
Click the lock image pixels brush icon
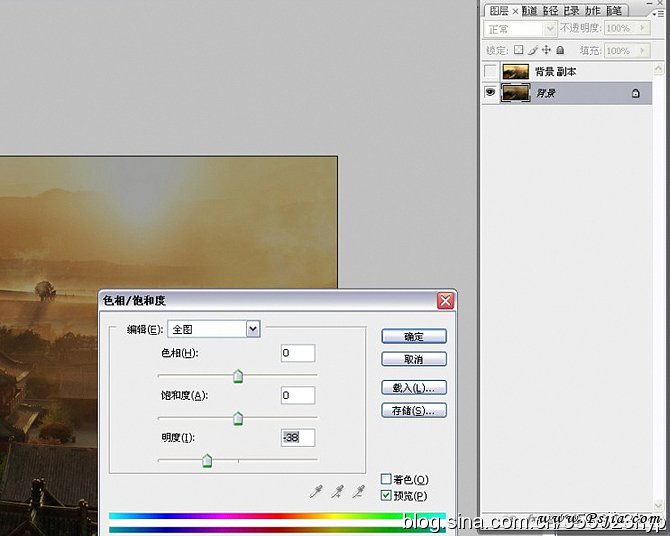click(x=532, y=50)
